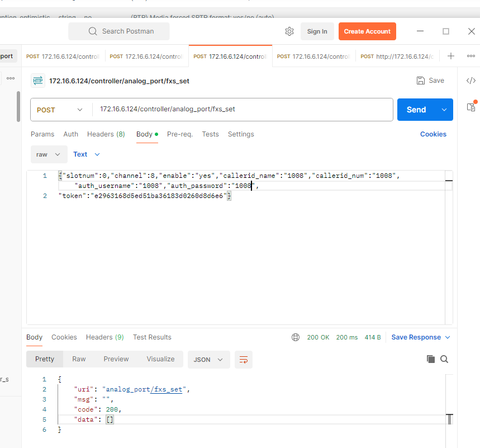This screenshot has height=448, width=480.
Task: Click the Save disk icon
Action: 421,81
